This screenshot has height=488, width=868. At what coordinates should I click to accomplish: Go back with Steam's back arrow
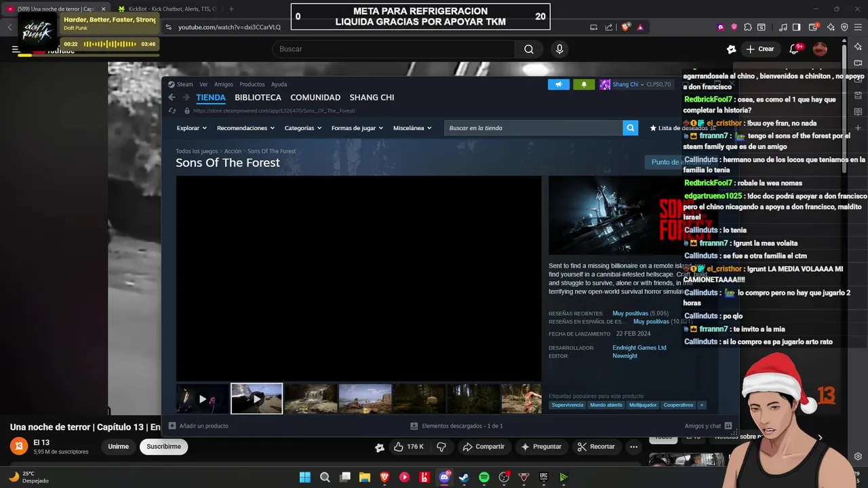(x=172, y=98)
